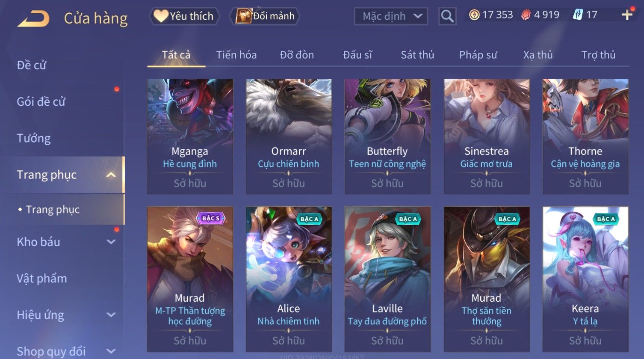Open Keera Y tá lạ skin card
The image size is (644, 359).
click(585, 279)
